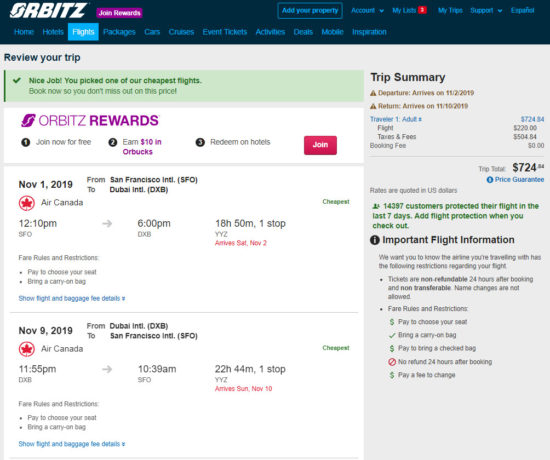Click the Orbitz logo
This screenshot has width=550, height=460.
click(48, 11)
